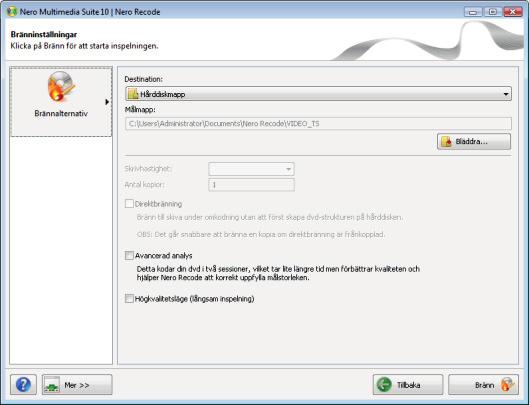Click the Nero logo in title bar

(12, 11)
